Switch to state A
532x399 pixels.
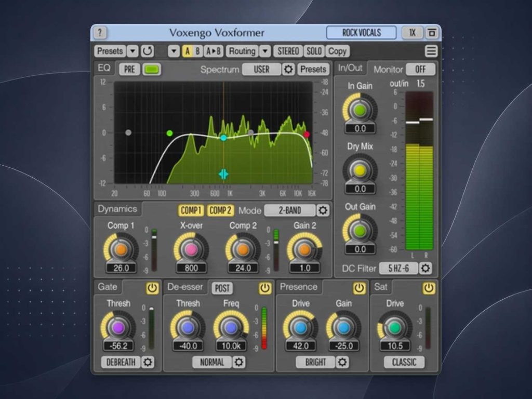(187, 51)
